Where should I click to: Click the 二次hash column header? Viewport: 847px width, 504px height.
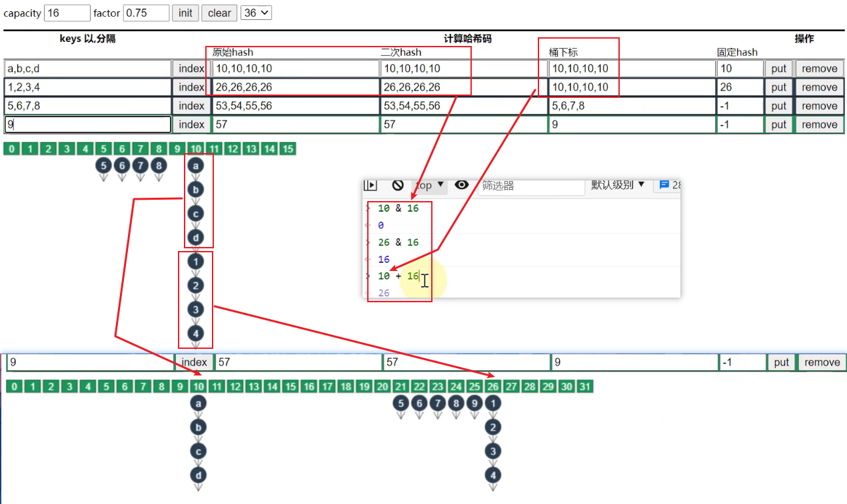[x=401, y=52]
